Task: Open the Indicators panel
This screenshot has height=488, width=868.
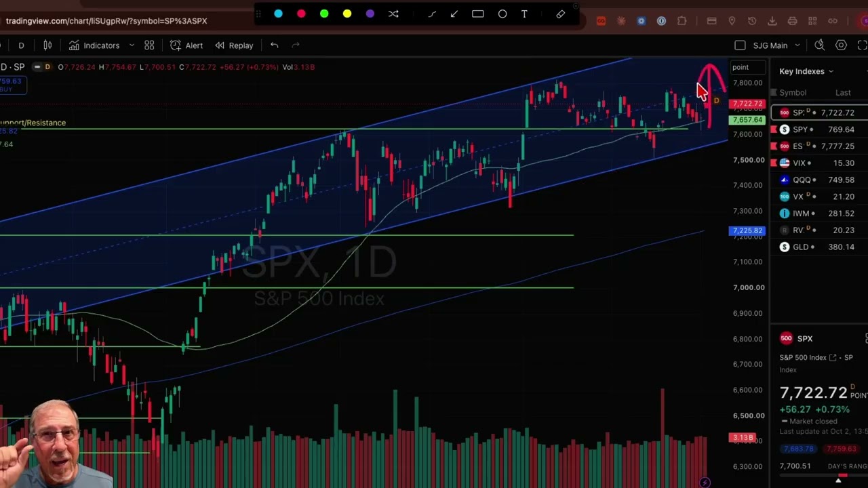Action: click(x=94, y=45)
